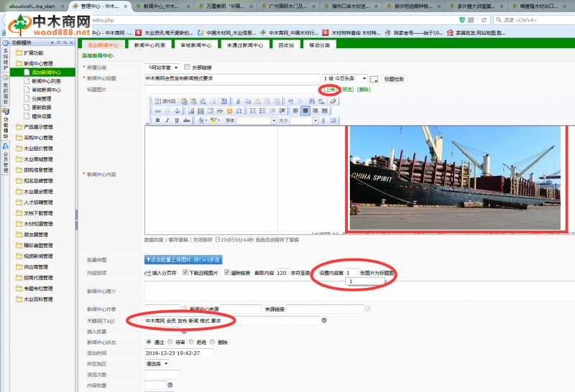Click the 预览 preview link
This screenshot has height=392, width=575.
pyautogui.click(x=347, y=90)
